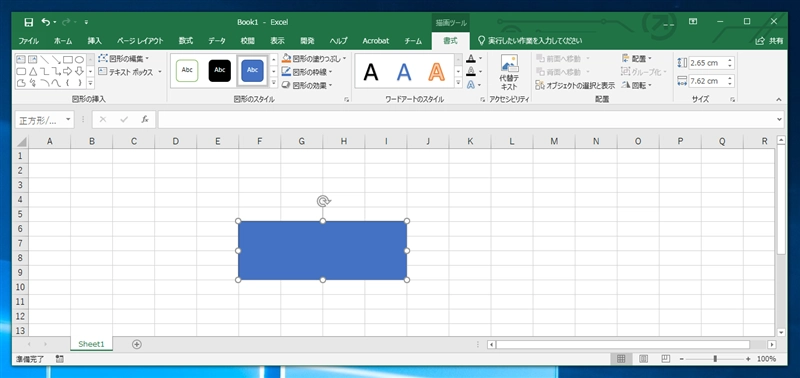This screenshot has height=378, width=800.
Task: Apply the white outlined Abc shape style
Action: coord(187,70)
